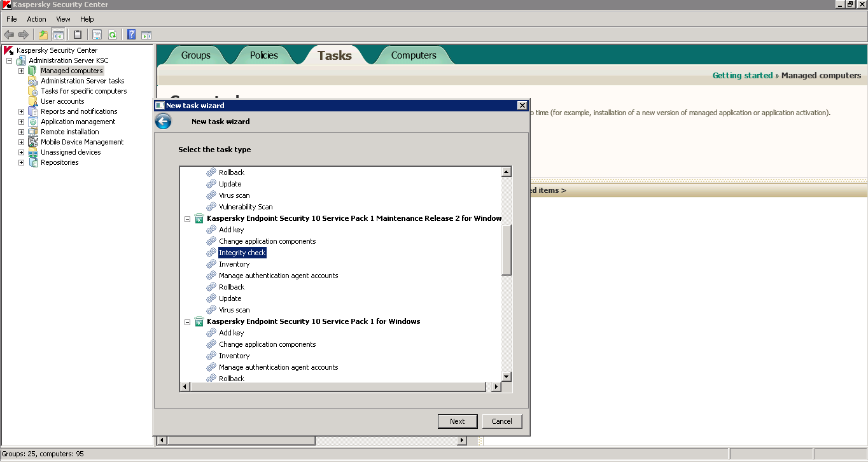868x462 pixels.
Task: Expand the Unassigned devices node
Action: click(x=21, y=152)
